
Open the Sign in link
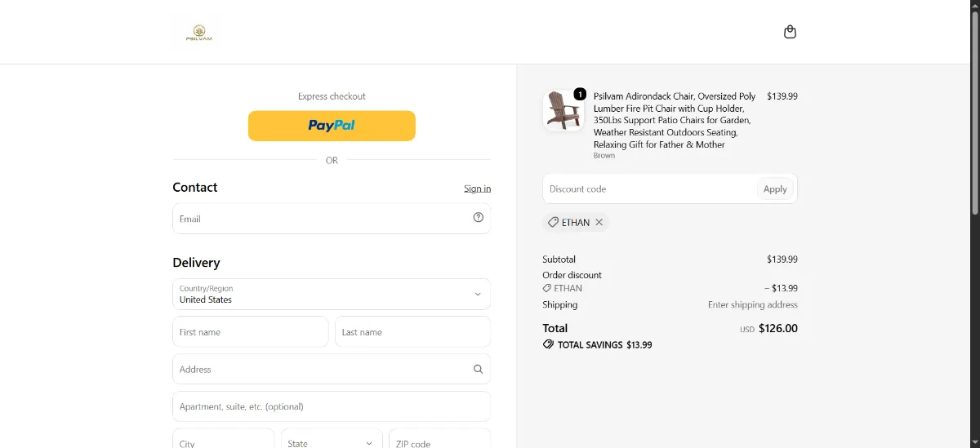pos(478,189)
